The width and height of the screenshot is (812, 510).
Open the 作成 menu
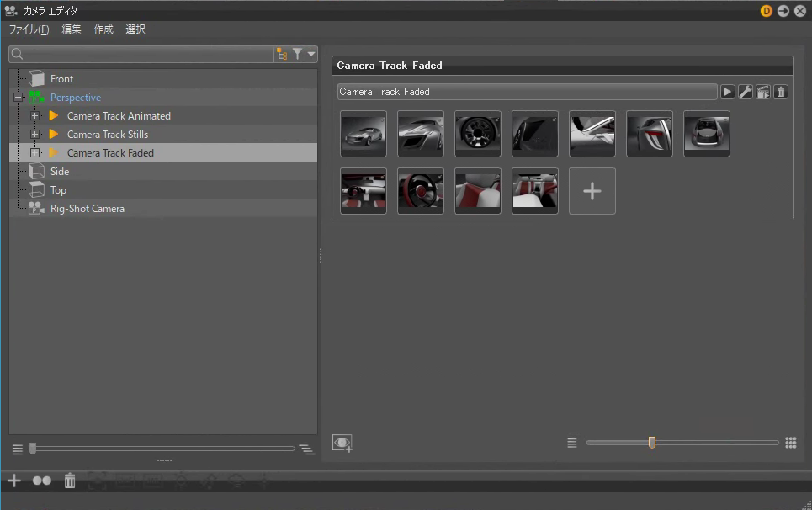pyautogui.click(x=103, y=29)
